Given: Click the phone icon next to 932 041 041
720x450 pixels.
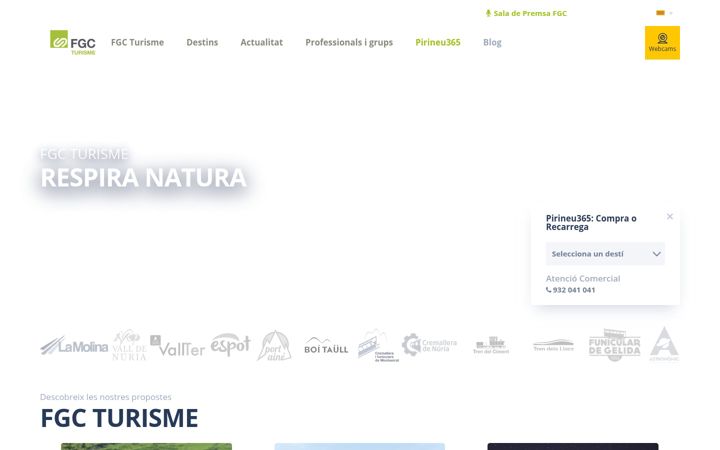Looking at the screenshot, I should (x=548, y=290).
